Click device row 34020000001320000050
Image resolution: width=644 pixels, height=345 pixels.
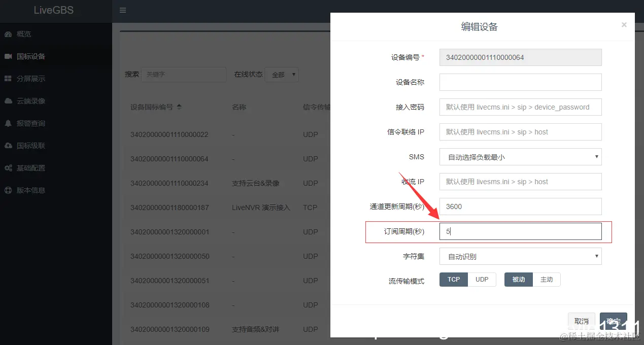tap(170, 256)
